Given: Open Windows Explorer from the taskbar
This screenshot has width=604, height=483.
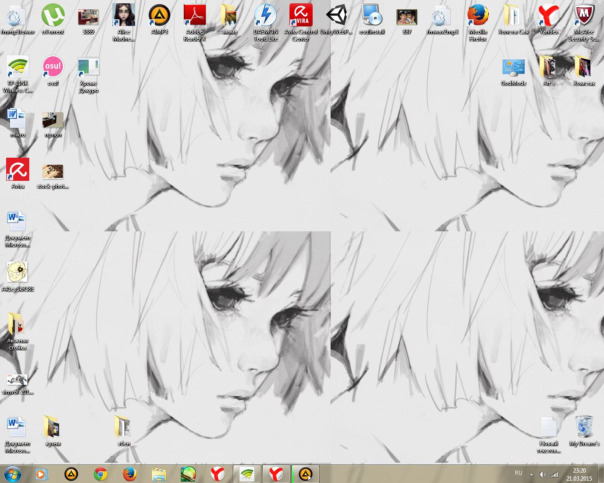Looking at the screenshot, I should click(158, 473).
